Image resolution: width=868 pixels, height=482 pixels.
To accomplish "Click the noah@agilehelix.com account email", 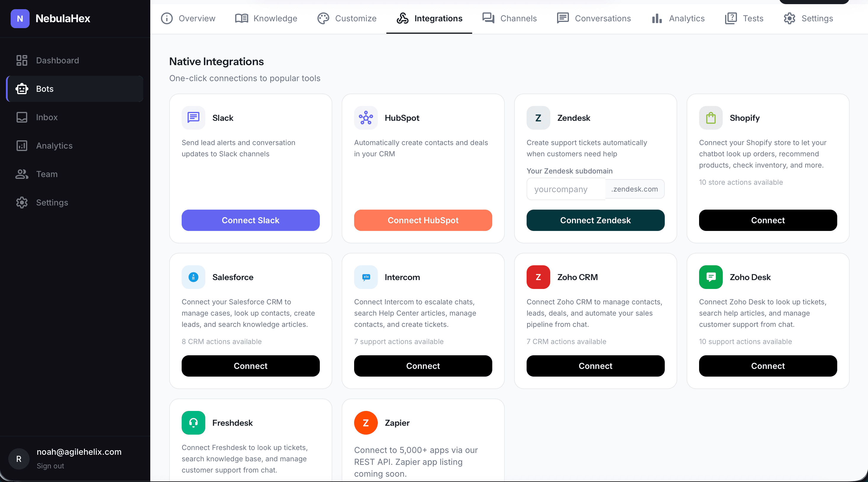I will pos(79,452).
